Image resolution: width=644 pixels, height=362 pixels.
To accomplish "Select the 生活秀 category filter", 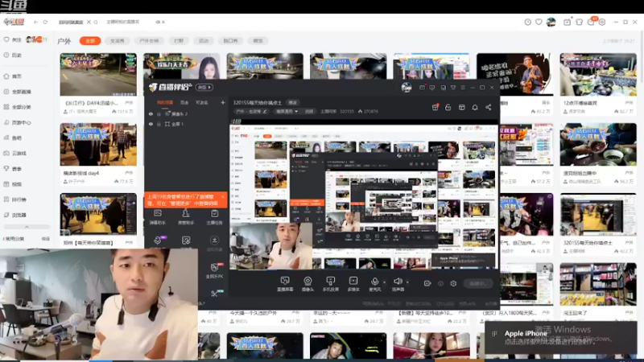I will tap(117, 41).
